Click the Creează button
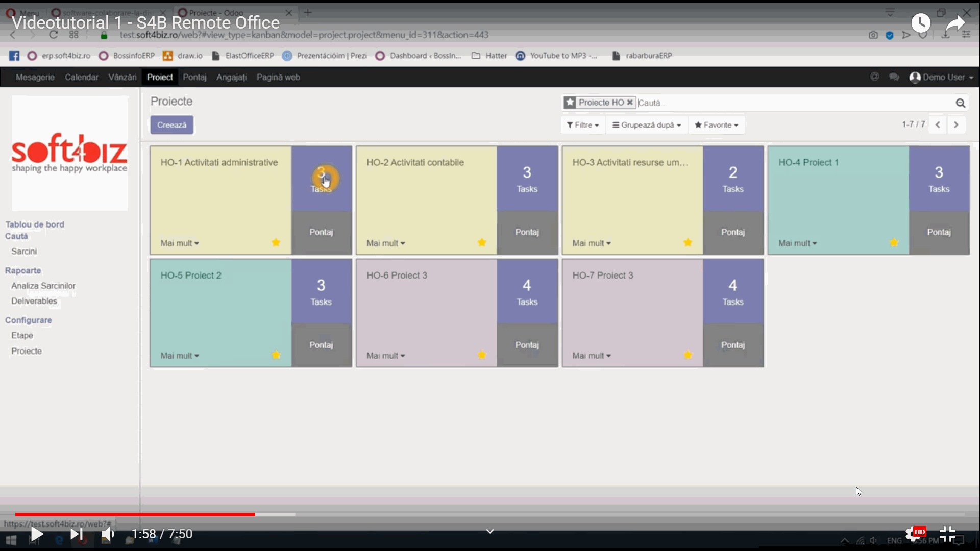This screenshot has height=551, width=980. tap(171, 125)
